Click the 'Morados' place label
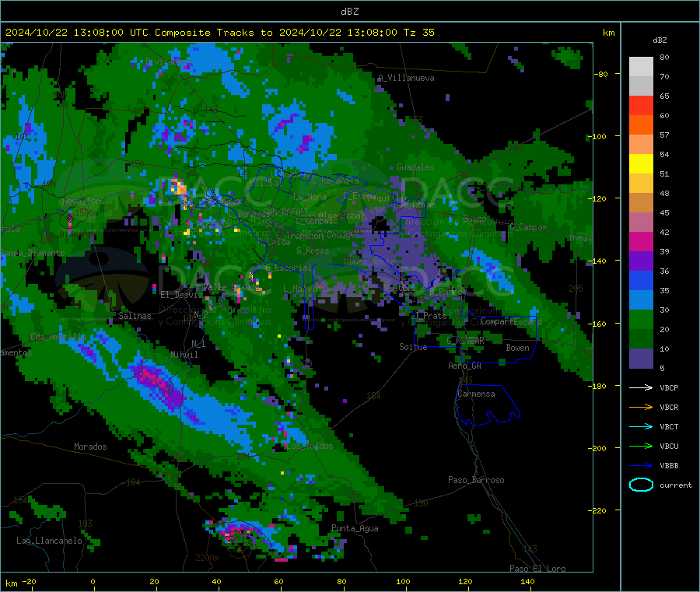Viewport: 700px width, 592px height. point(90,447)
